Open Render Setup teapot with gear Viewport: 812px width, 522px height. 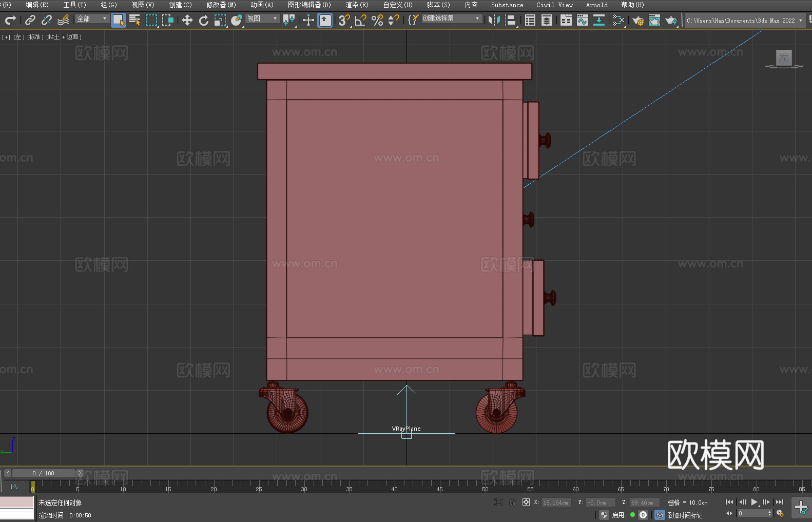[638, 20]
